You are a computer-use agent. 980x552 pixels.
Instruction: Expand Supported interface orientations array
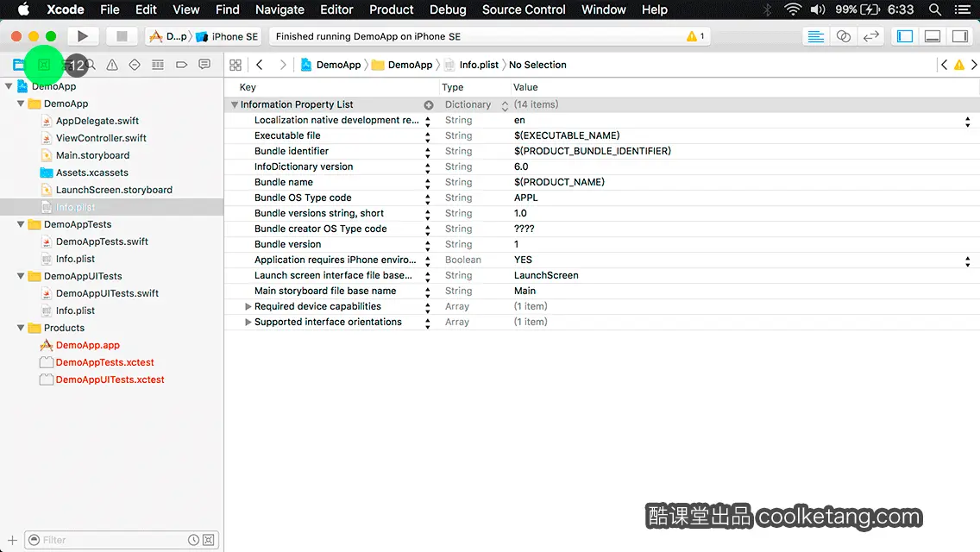pos(248,322)
